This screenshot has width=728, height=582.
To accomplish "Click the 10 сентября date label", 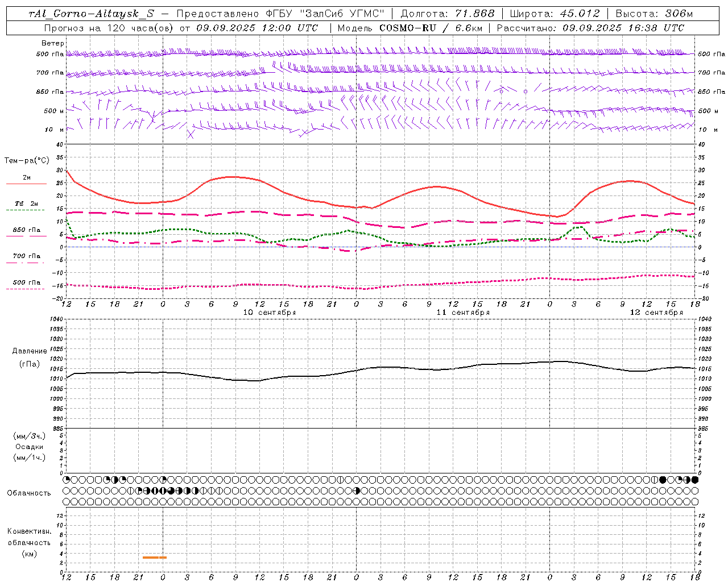I will coord(270,313).
